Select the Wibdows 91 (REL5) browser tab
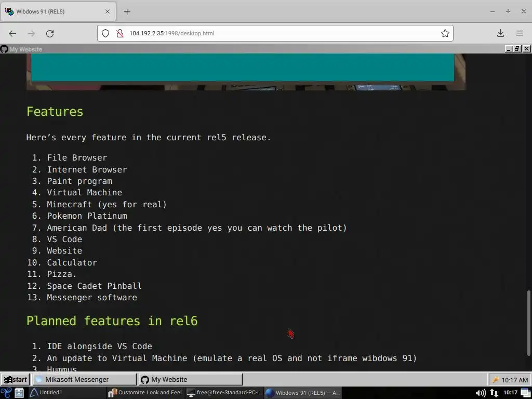532x399 pixels. 58,11
